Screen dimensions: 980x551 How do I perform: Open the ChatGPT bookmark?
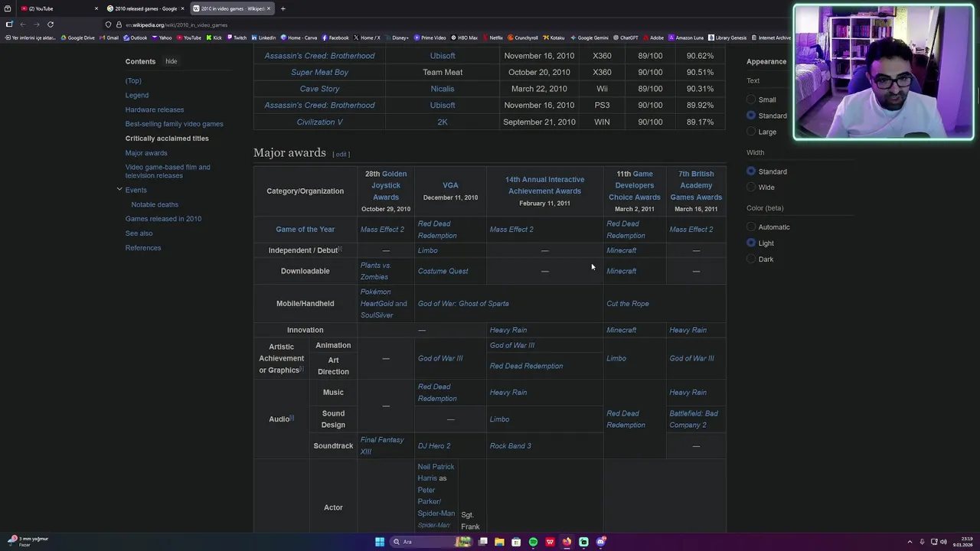click(x=626, y=37)
